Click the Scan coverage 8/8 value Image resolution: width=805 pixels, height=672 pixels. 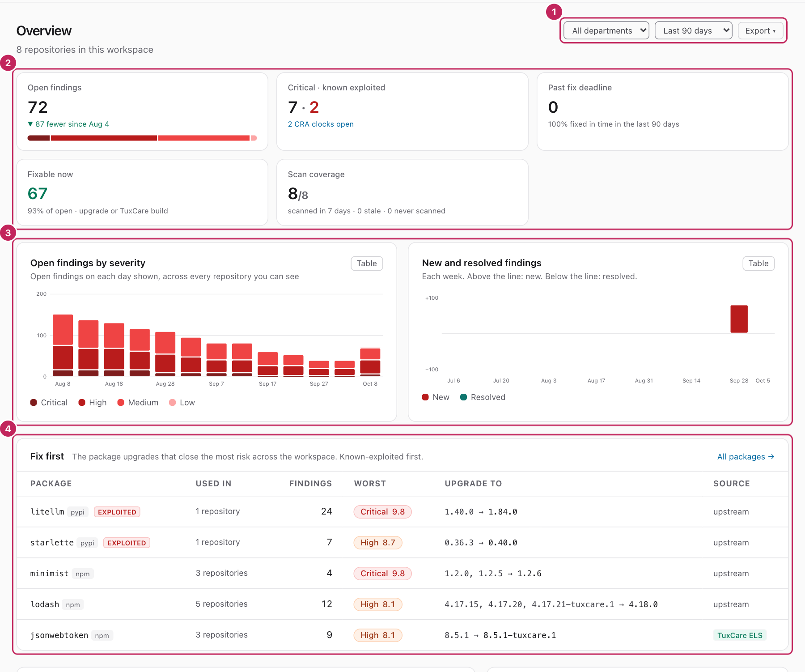click(298, 194)
